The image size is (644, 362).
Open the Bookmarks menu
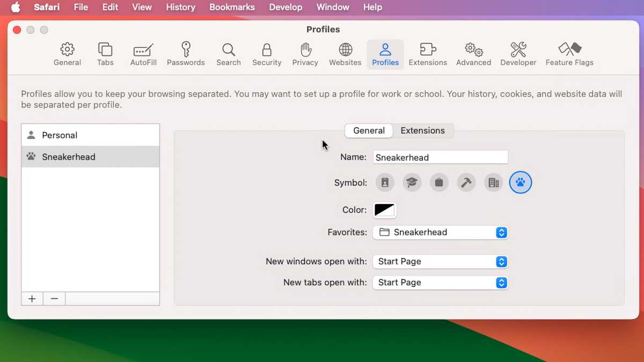point(232,7)
